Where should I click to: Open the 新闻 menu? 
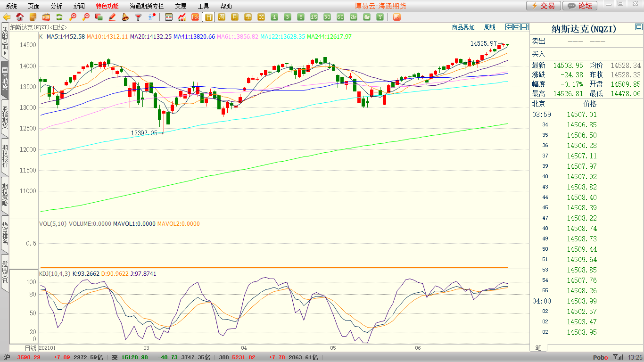[x=79, y=6]
